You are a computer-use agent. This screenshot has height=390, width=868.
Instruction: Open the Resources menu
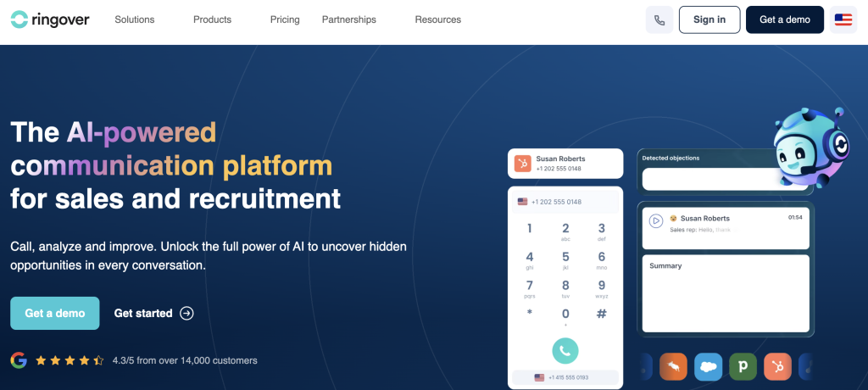(x=438, y=20)
